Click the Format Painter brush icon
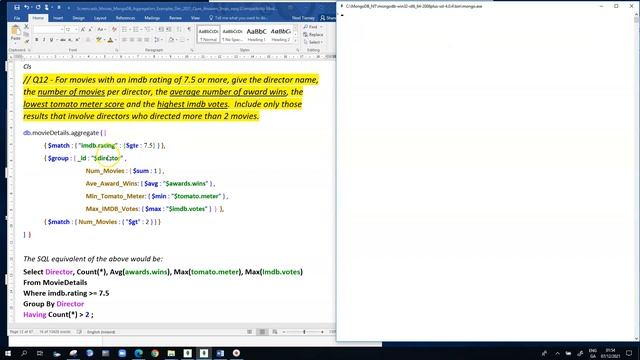Viewport: 640px width, 360px height. [27, 41]
